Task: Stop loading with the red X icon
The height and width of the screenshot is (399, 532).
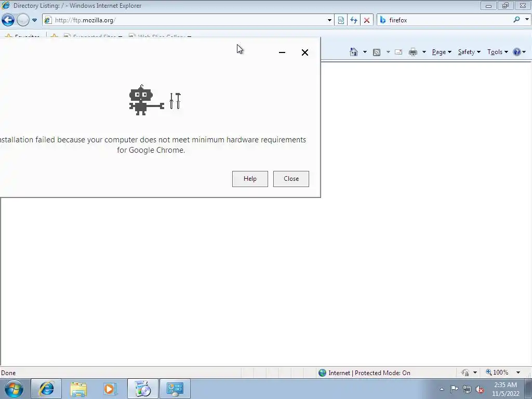Action: coord(367,20)
